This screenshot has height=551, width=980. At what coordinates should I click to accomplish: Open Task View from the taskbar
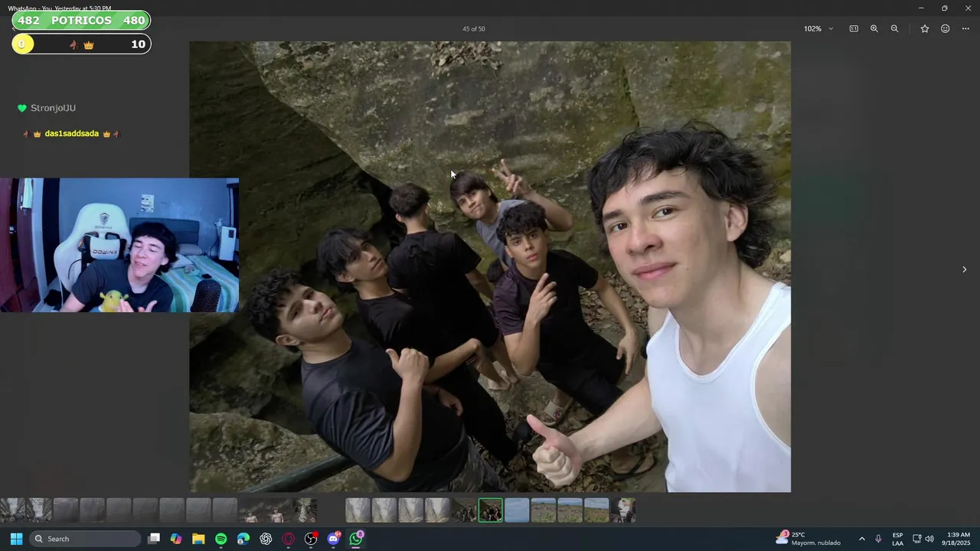[x=154, y=539]
